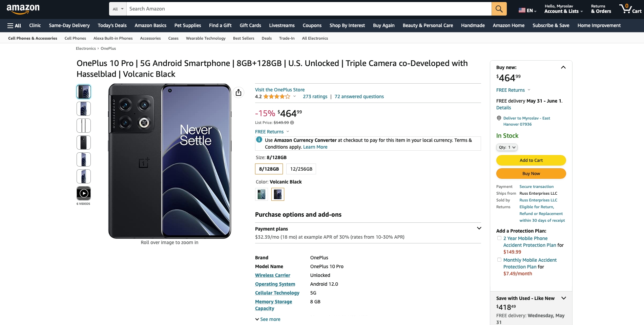
Task: Visit the OnePlus Store link
Action: click(x=280, y=90)
